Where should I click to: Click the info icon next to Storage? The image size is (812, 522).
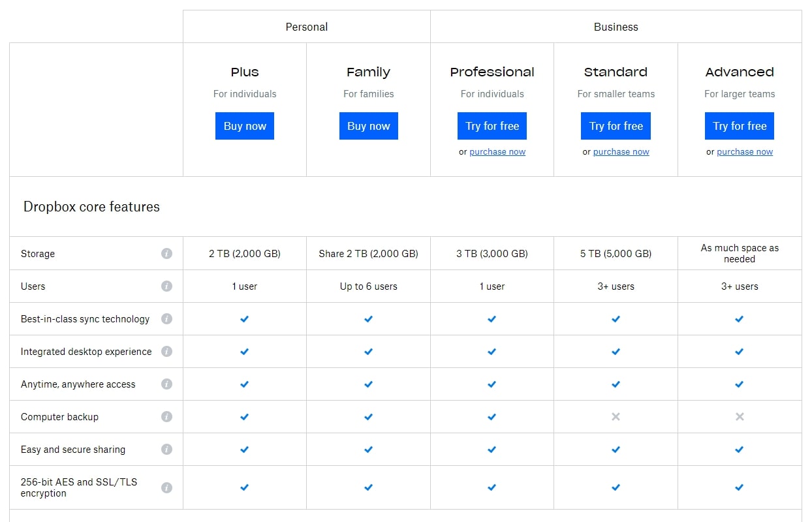pyautogui.click(x=166, y=253)
